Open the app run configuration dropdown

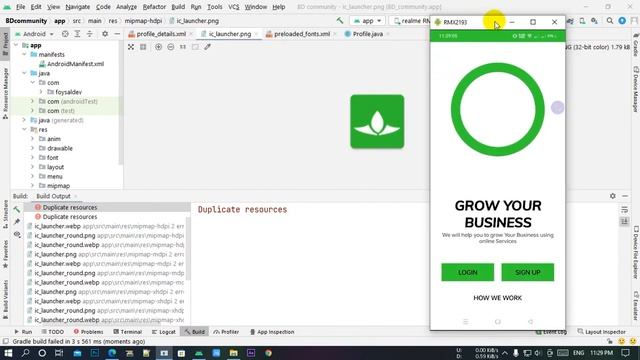click(367, 20)
